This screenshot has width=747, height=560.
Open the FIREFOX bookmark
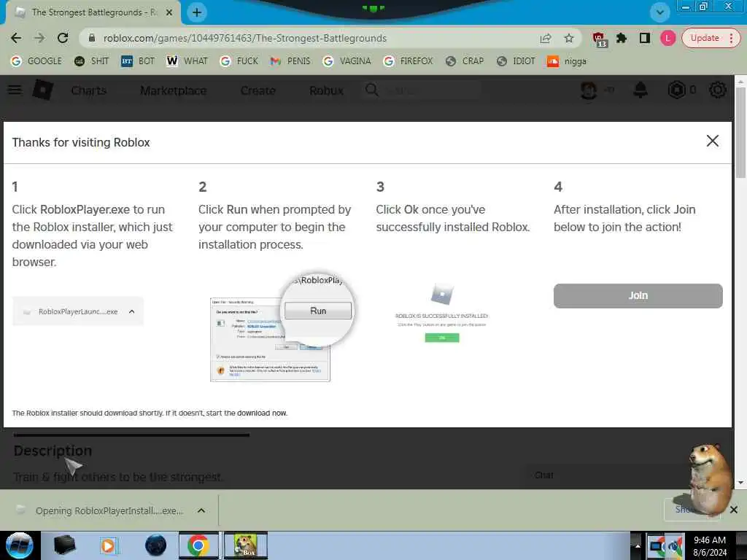click(409, 61)
